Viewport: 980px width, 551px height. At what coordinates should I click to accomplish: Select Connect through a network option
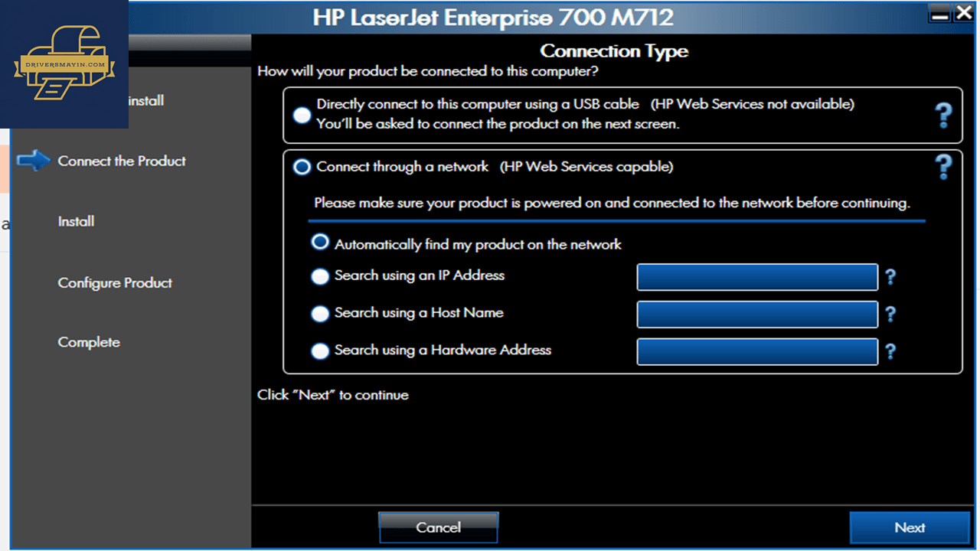click(302, 167)
